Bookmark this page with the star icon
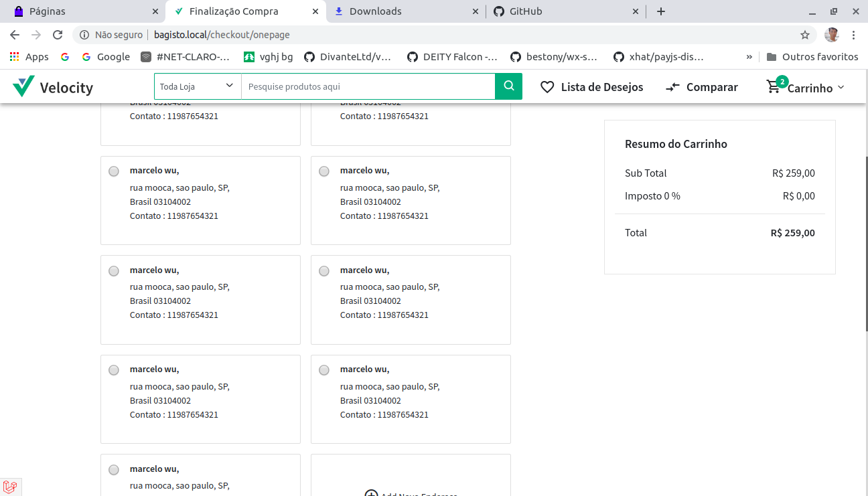 (805, 35)
